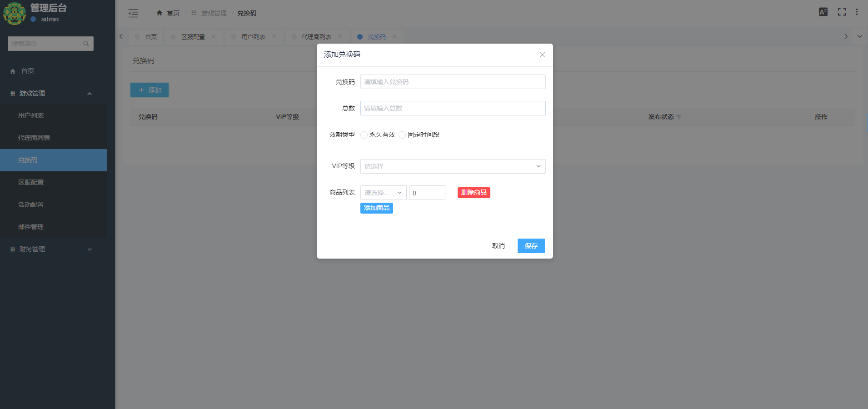Image resolution: width=868 pixels, height=409 pixels.
Task: Type in the 请填输入兑换码 input field
Action: 452,82
